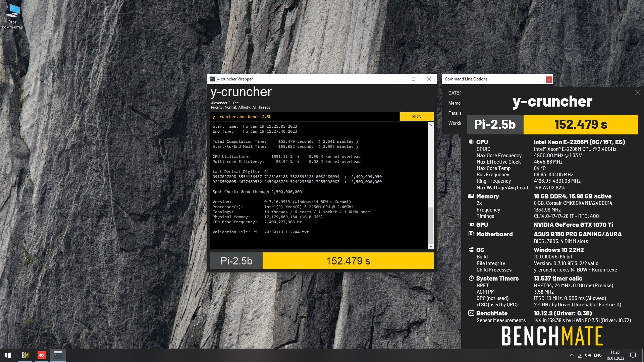
Task: Click 16 GB DDR4, 15.96 GB active text
Action: [x=573, y=196]
